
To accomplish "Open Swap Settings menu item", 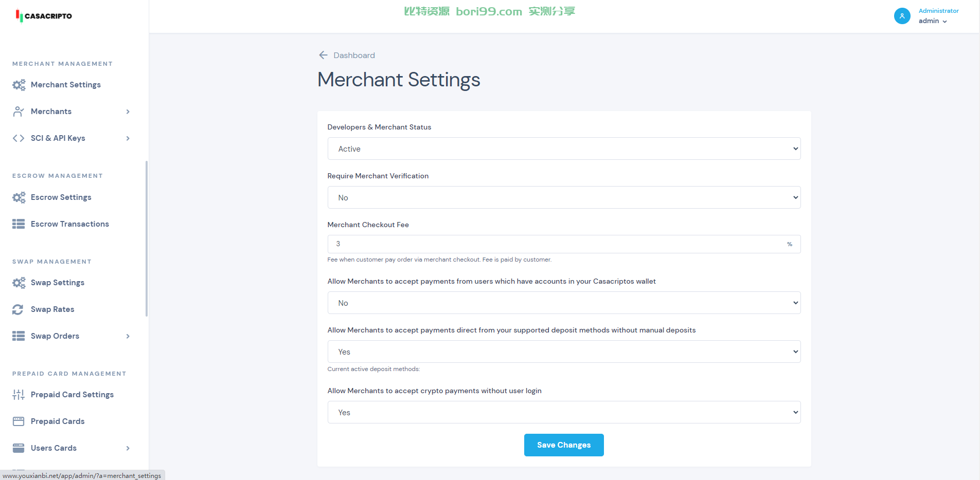I will [x=58, y=283].
